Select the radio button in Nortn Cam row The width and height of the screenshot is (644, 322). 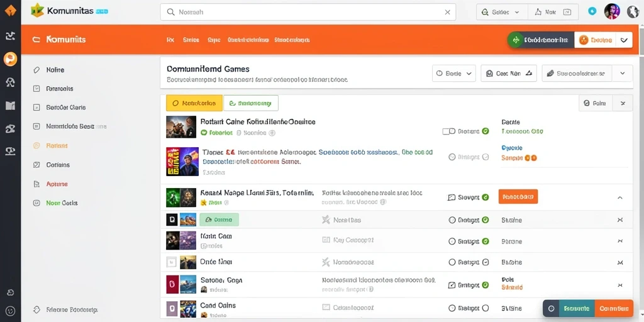point(452,241)
